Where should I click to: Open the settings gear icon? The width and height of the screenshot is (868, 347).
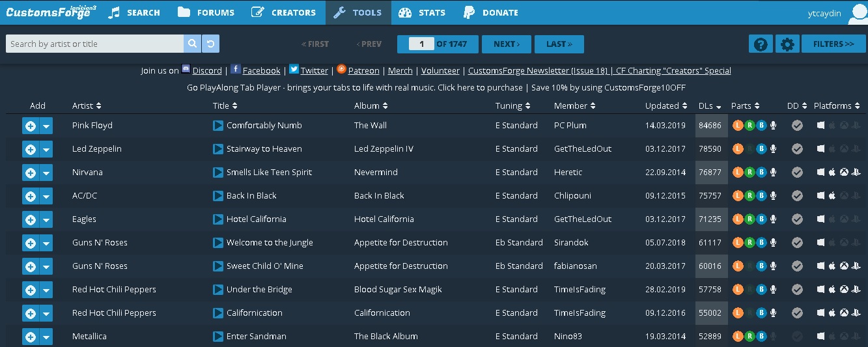[787, 44]
